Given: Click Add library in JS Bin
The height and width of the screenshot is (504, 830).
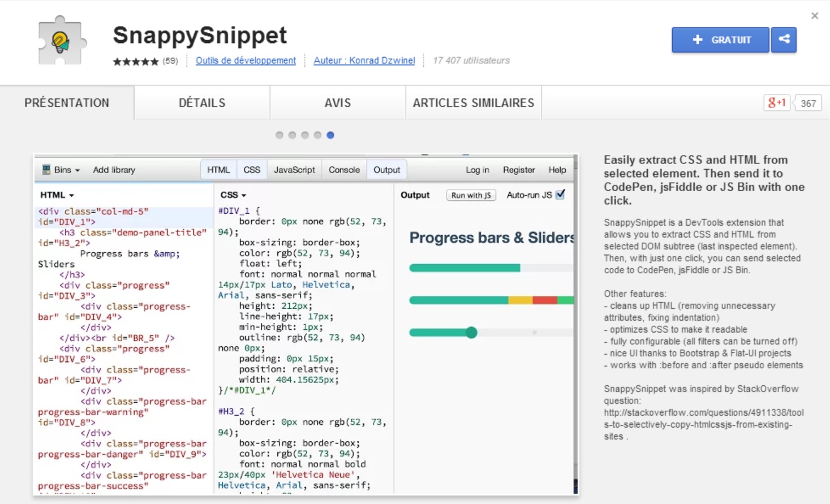Looking at the screenshot, I should tap(114, 170).
